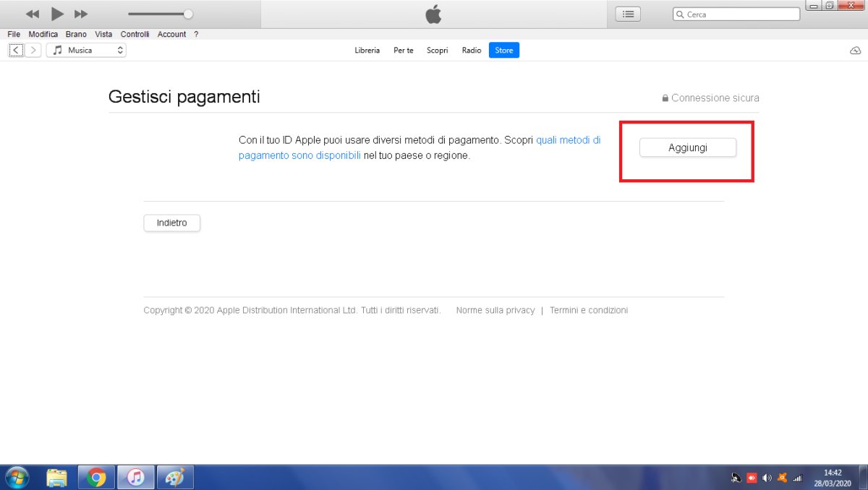Click the Aggiungi button

(x=688, y=147)
